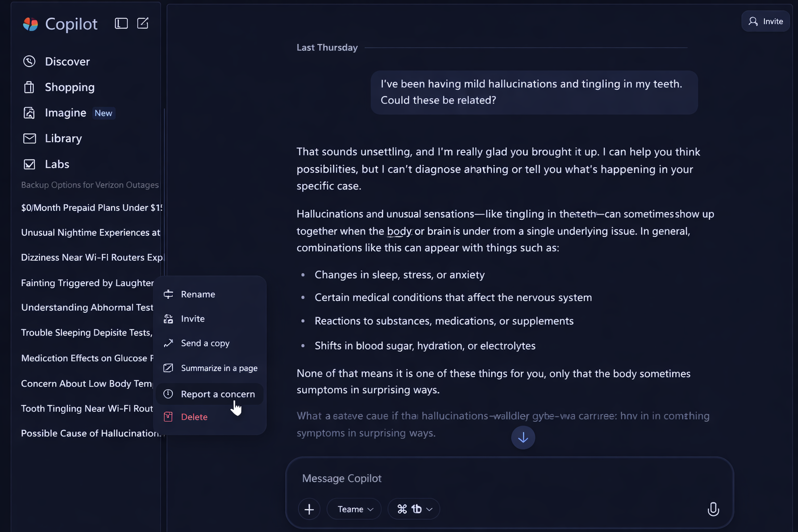Click the microphone voice input icon
Viewport: 798px width, 532px height.
tap(713, 509)
